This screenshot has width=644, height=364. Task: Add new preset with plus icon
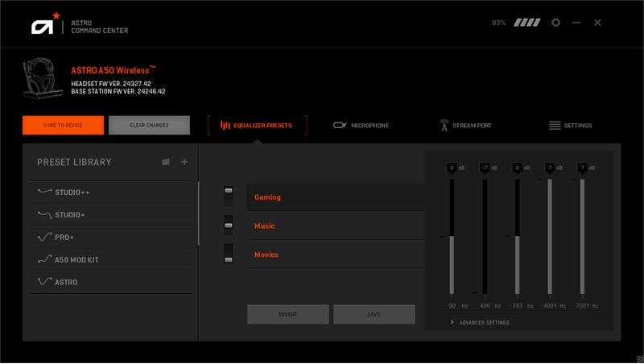pyautogui.click(x=184, y=162)
